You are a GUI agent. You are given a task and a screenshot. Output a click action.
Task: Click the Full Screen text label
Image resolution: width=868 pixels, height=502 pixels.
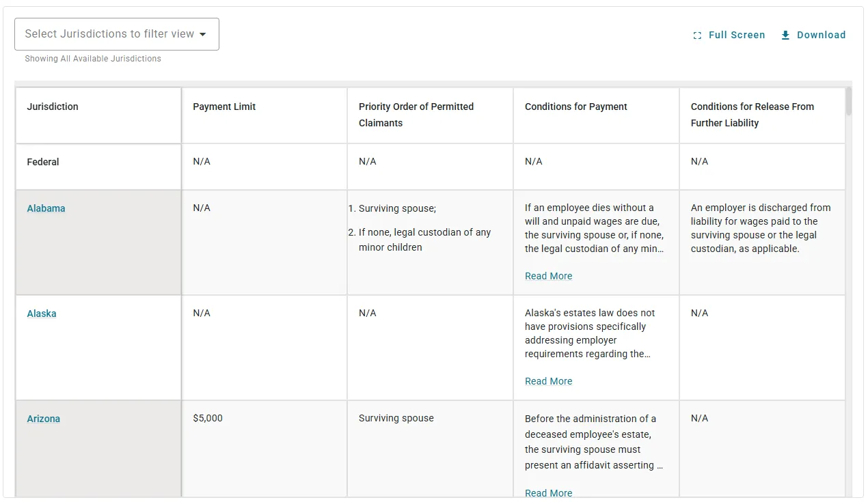point(735,35)
